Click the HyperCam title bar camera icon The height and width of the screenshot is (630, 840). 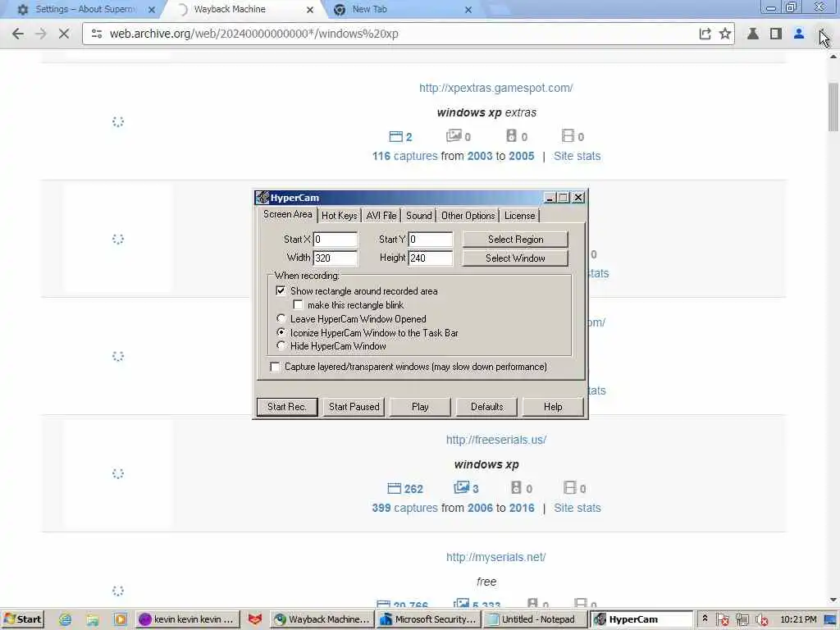262,198
